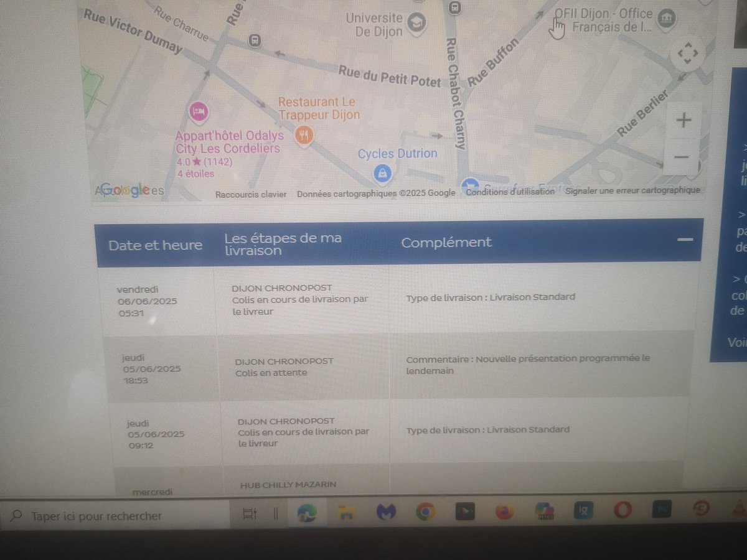This screenshot has height=560, width=747.
Task: Open Task View from the taskbar
Action: click(249, 515)
